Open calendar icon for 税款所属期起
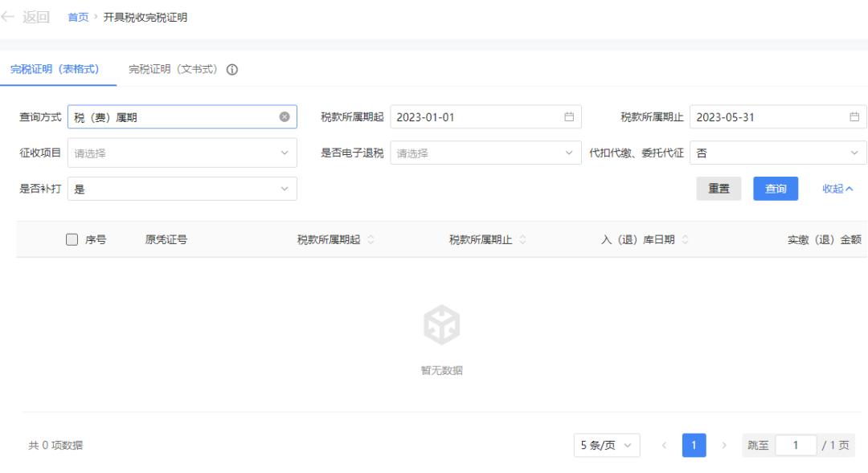Viewport: 868px width, 473px height. point(569,117)
